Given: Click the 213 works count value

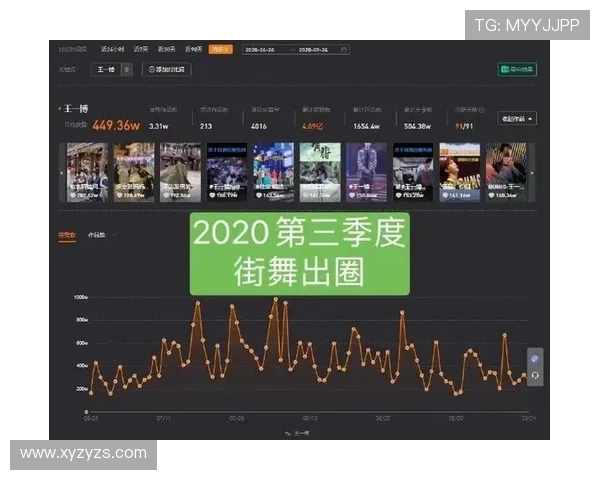Looking at the screenshot, I should click(206, 126).
